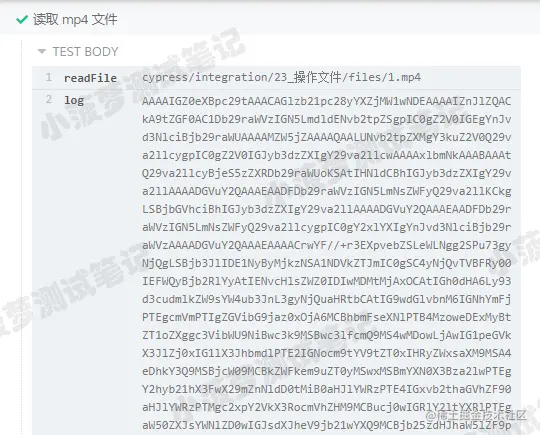
Task: Click the file path ending in 1.mp4
Action: click(281, 77)
